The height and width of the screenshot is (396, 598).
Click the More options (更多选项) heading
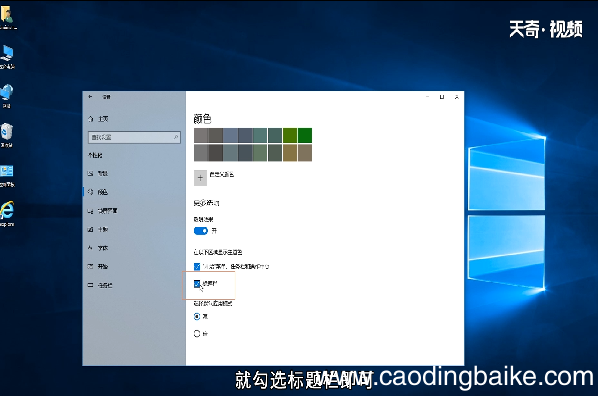coord(206,203)
